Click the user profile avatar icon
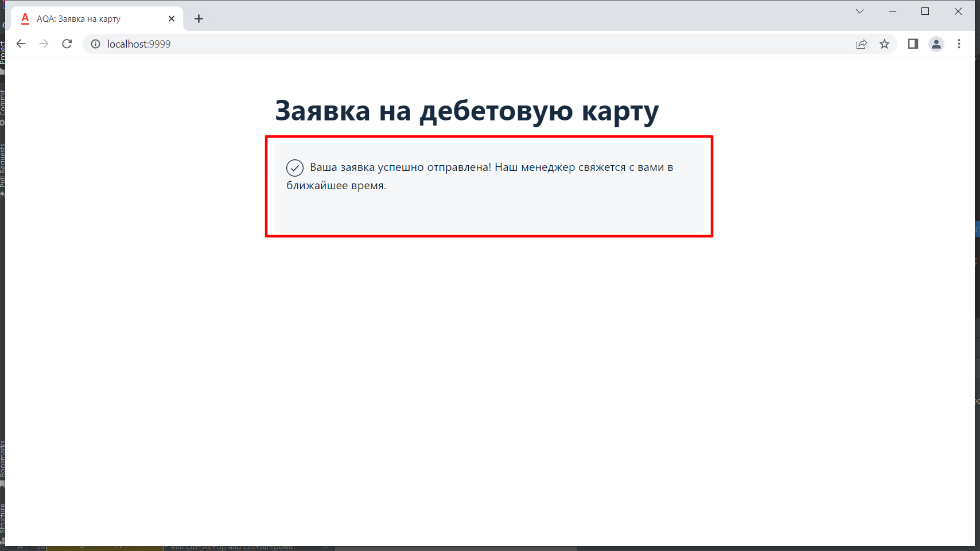This screenshot has width=980, height=551. (936, 44)
